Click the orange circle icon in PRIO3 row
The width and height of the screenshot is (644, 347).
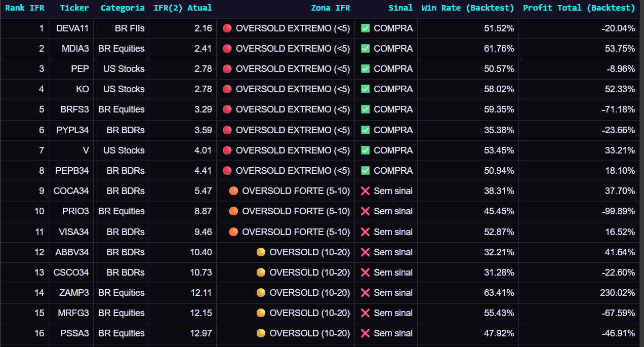point(233,211)
